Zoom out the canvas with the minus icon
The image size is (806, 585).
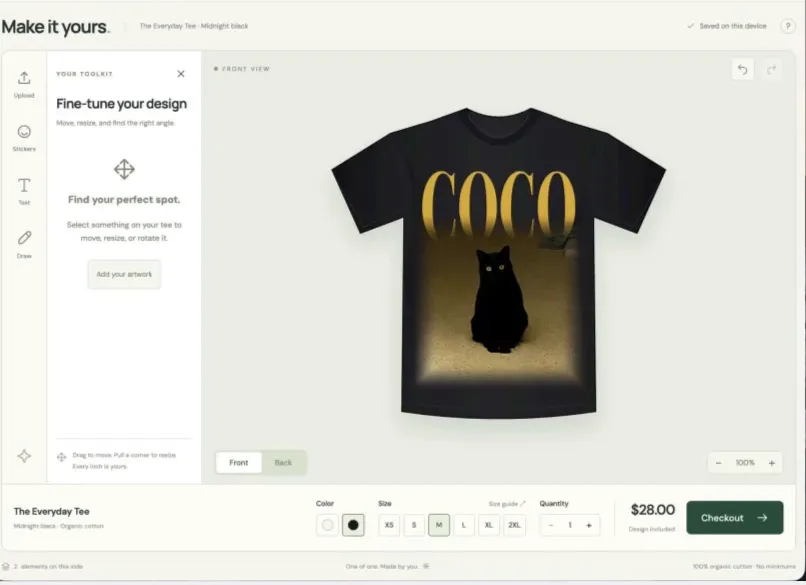(719, 463)
